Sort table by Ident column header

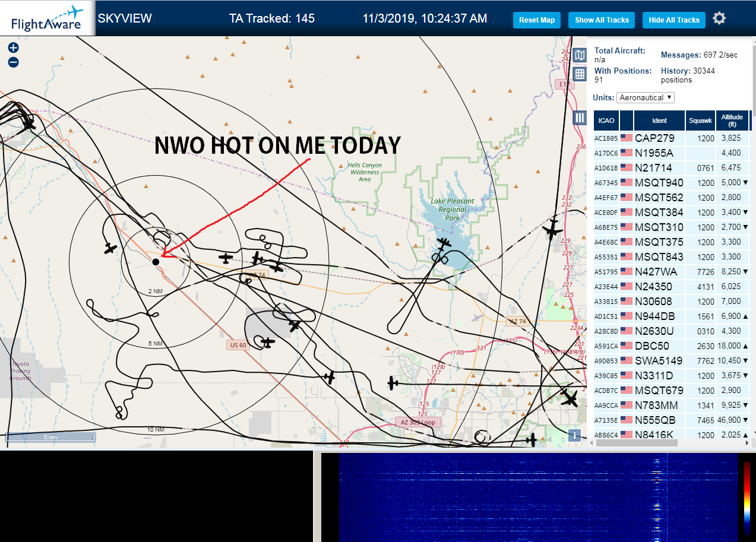click(659, 121)
